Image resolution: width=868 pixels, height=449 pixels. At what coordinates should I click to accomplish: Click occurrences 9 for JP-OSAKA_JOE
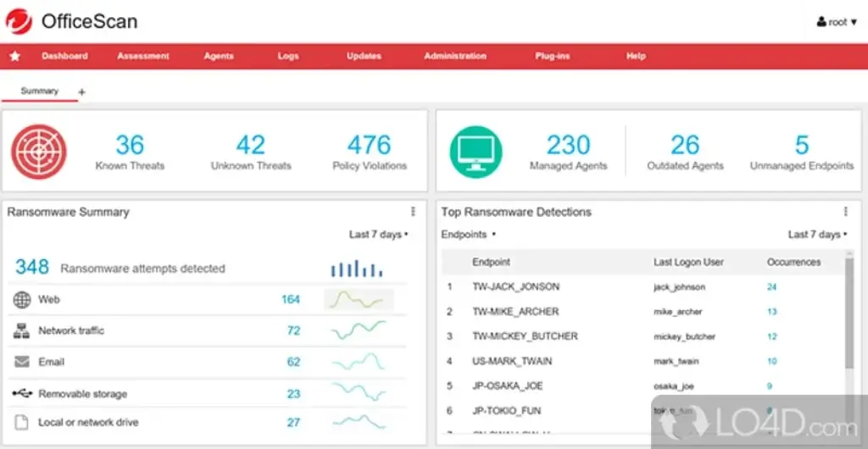coord(770,386)
